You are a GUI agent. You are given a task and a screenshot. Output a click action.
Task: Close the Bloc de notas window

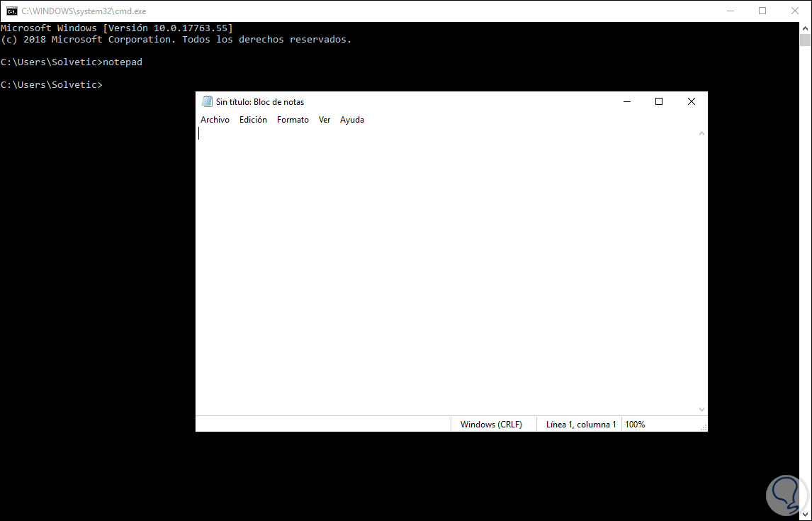pyautogui.click(x=692, y=101)
